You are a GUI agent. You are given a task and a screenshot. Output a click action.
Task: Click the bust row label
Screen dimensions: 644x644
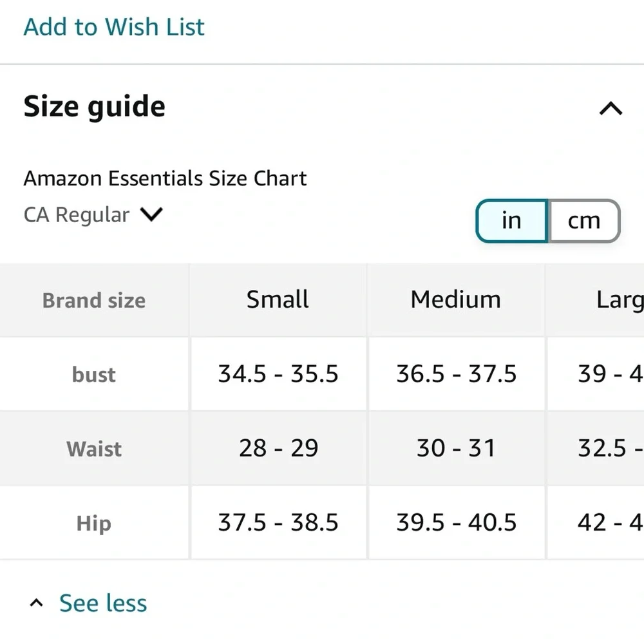tap(94, 374)
